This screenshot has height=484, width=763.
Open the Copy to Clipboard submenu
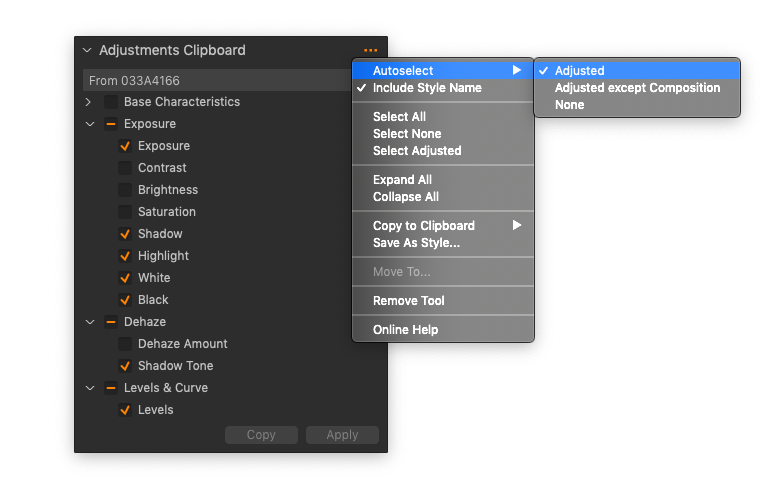click(443, 226)
